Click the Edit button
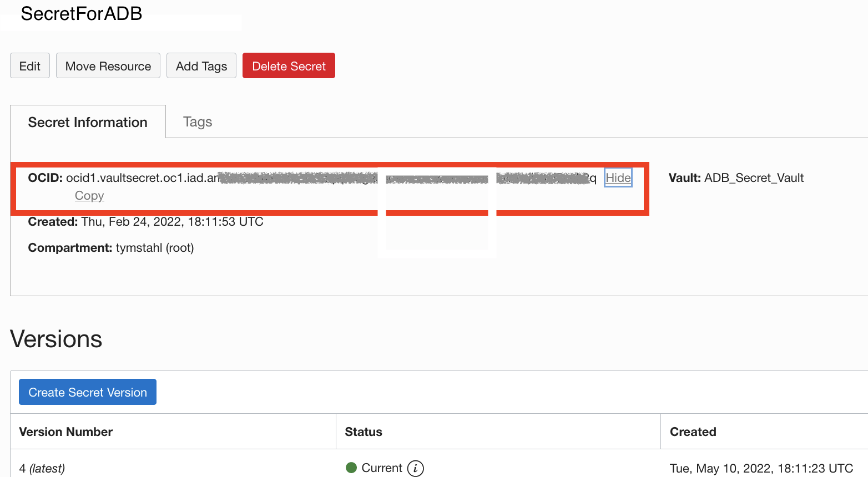 tap(30, 65)
